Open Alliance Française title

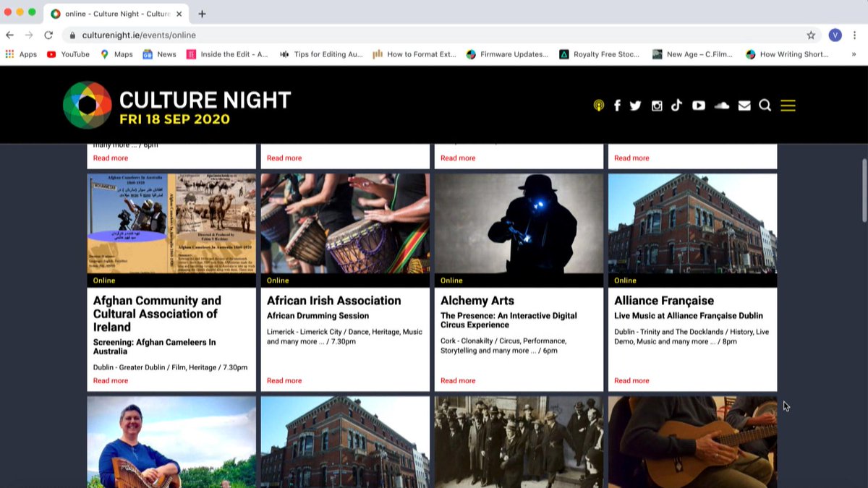(x=663, y=301)
